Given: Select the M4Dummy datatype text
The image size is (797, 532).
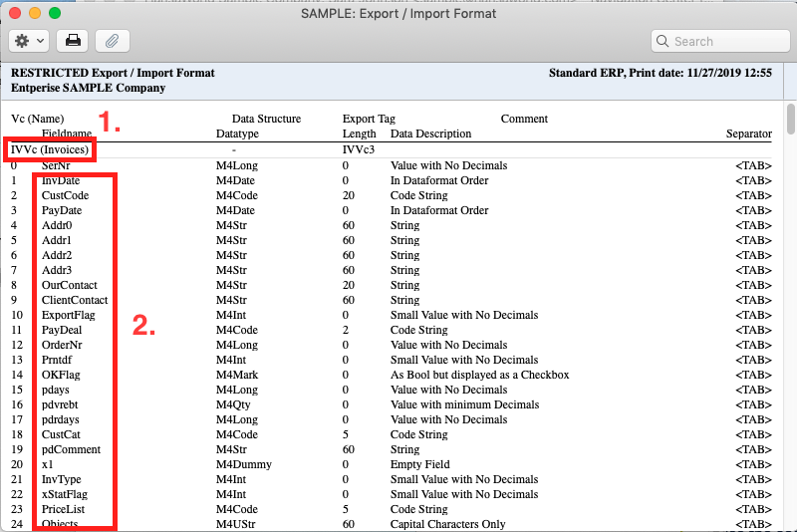Looking at the screenshot, I should (242, 464).
